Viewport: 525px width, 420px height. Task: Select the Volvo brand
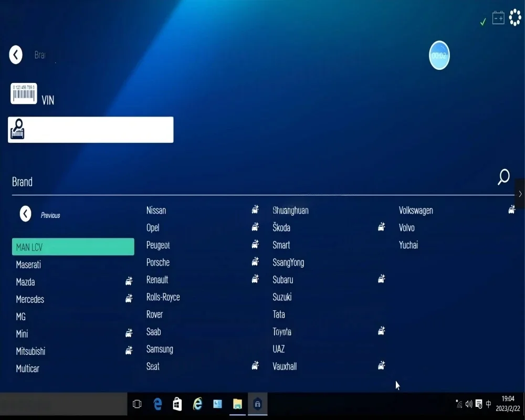(407, 228)
